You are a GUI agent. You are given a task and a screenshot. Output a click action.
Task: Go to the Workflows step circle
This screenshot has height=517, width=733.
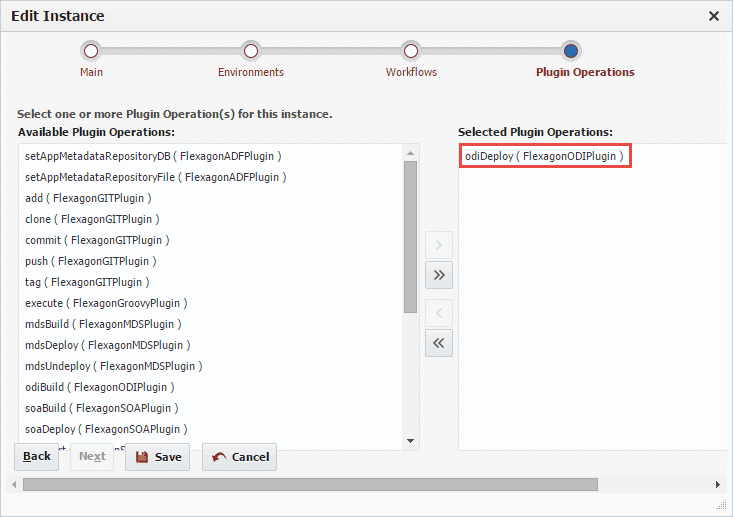pos(411,51)
